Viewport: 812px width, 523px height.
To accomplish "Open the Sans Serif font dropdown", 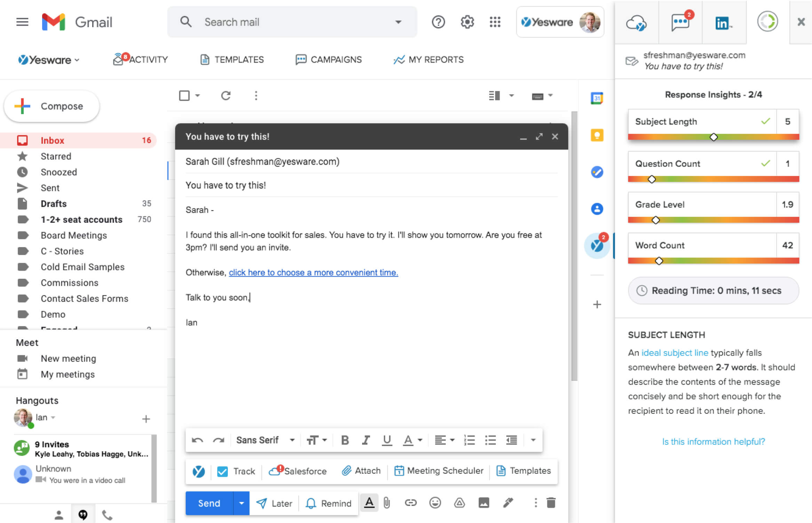I will click(265, 440).
